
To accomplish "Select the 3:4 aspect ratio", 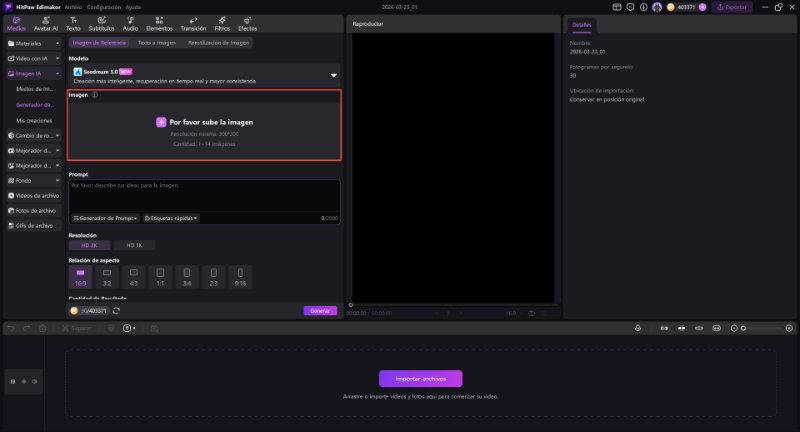I will pos(187,277).
